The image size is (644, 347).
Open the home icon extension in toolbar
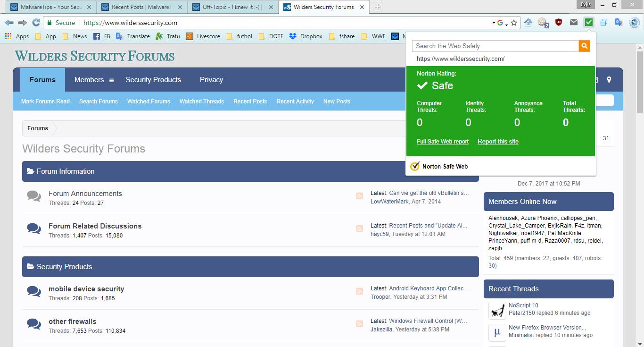(x=528, y=22)
